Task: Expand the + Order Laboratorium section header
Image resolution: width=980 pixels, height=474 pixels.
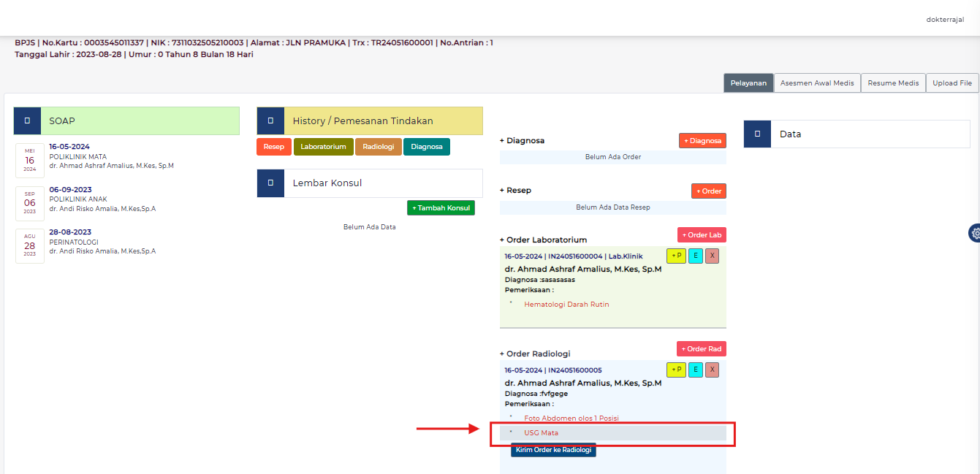Action: (543, 240)
